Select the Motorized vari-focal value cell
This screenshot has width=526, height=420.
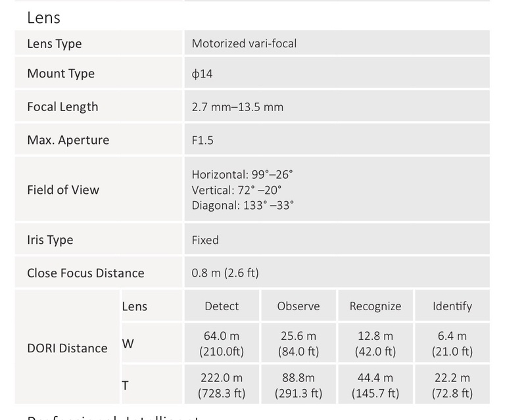click(244, 44)
